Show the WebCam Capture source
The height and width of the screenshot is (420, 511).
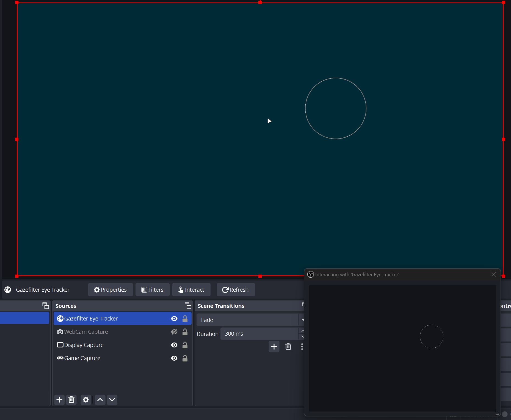click(x=174, y=332)
